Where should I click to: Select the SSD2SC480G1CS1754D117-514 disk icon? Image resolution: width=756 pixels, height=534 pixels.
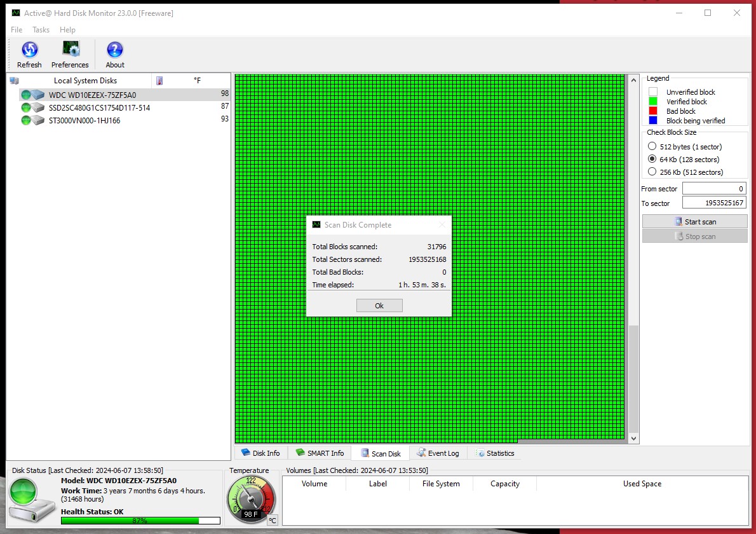32,107
